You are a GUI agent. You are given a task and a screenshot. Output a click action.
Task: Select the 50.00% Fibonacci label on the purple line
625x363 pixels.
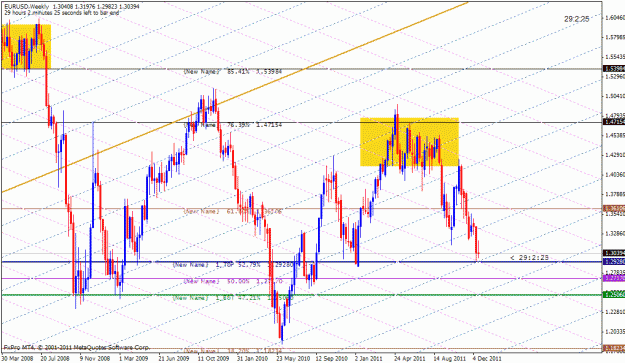point(233,281)
